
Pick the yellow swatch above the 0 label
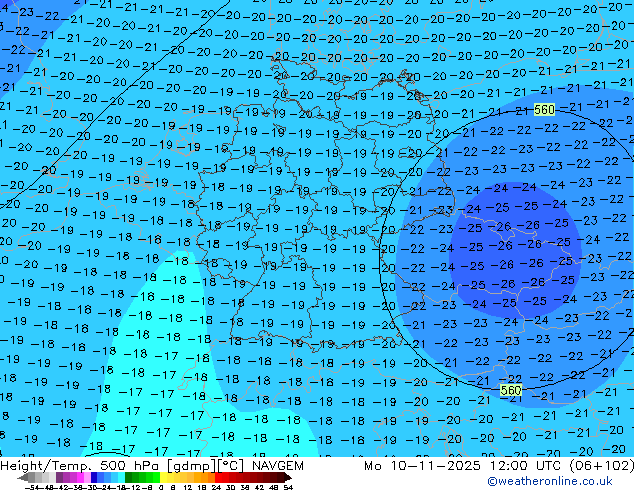point(163,477)
